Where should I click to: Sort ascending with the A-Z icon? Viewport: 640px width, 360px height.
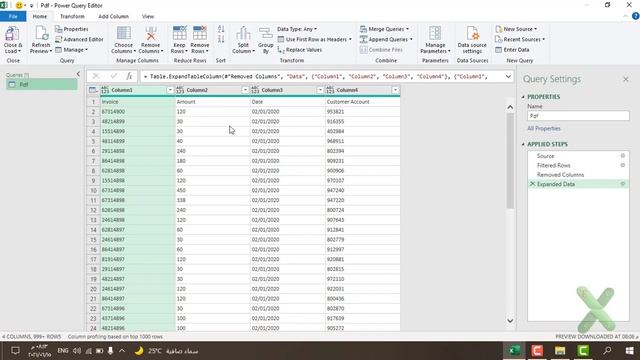(221, 29)
